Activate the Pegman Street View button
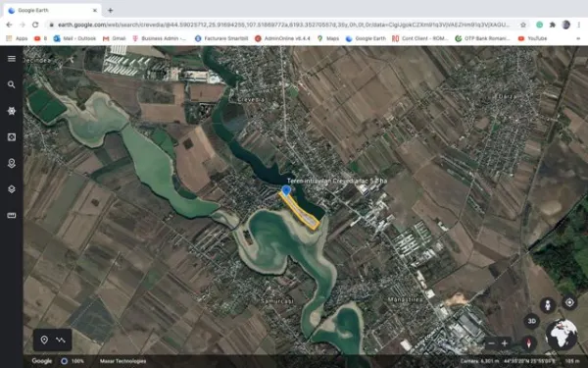This screenshot has height=368, width=588. click(548, 305)
